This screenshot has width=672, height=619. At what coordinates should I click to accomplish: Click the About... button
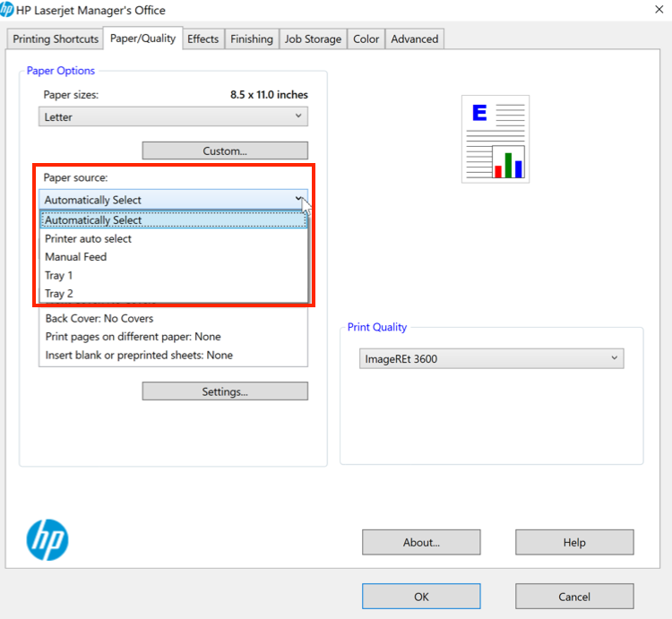point(421,542)
